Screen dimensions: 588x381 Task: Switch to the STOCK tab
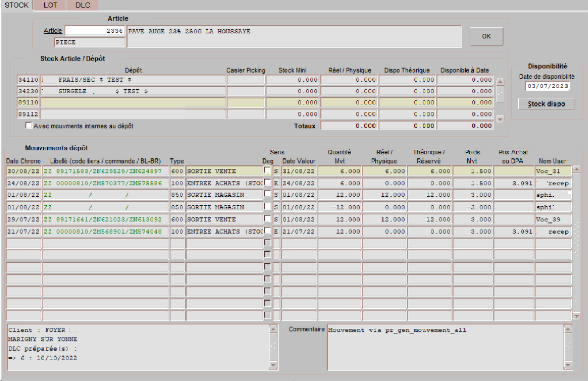tap(16, 5)
